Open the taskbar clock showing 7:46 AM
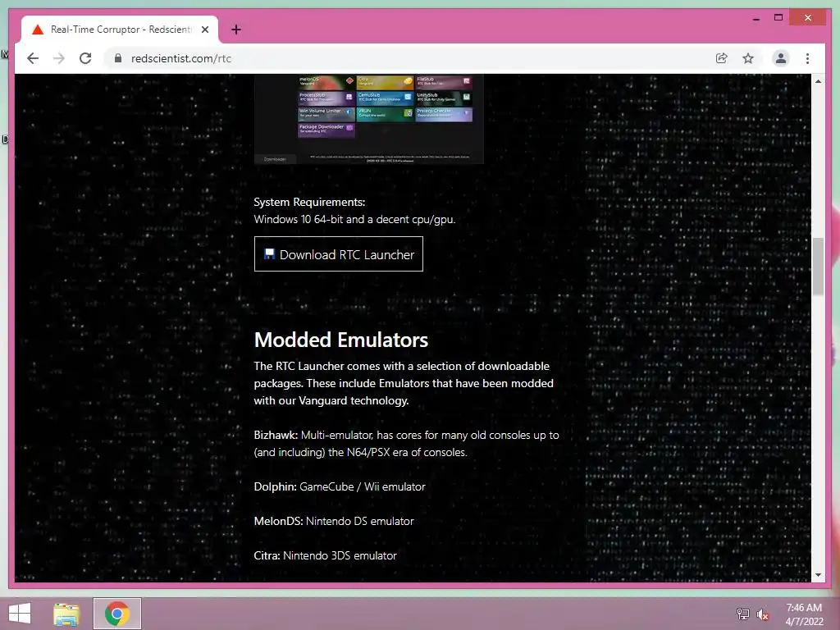Viewport: 840px width, 630px height. pyautogui.click(x=804, y=614)
